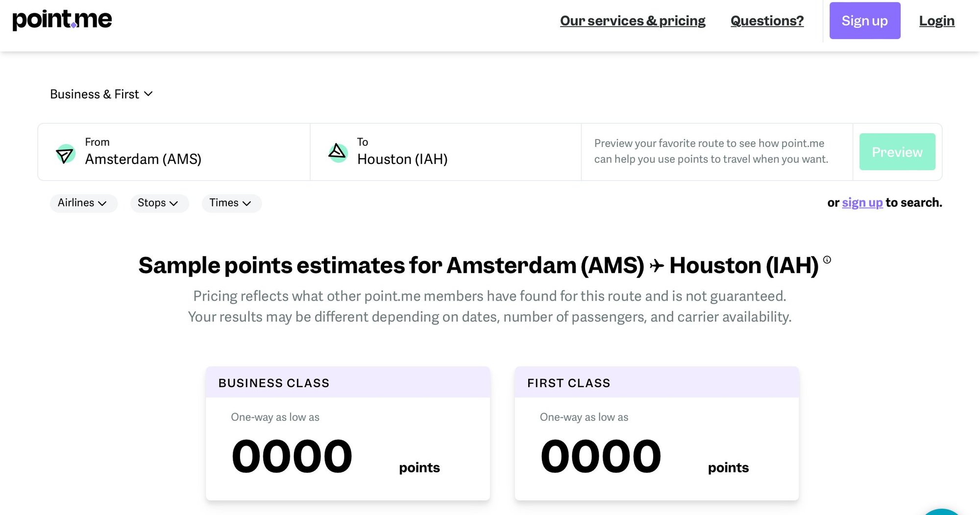Click the Login link
This screenshot has height=515, width=980.
click(936, 21)
